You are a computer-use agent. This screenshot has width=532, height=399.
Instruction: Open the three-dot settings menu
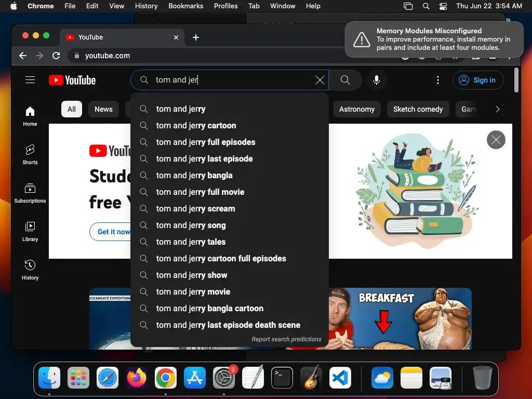(x=438, y=80)
